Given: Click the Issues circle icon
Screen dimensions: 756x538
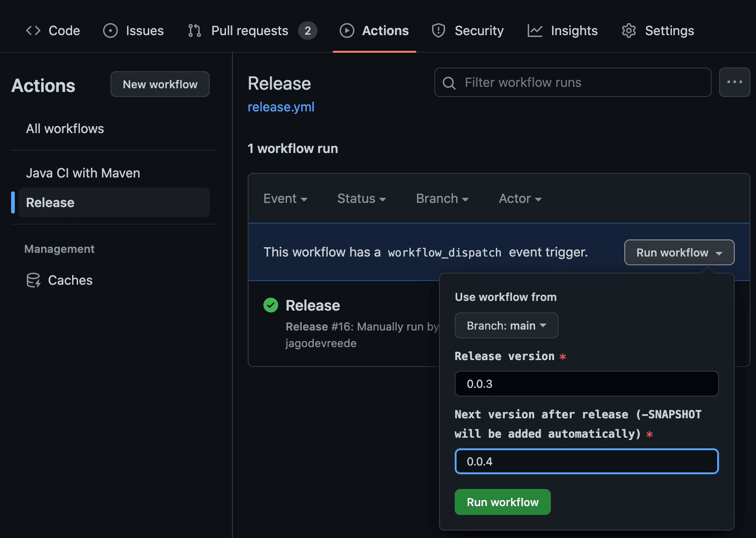Looking at the screenshot, I should point(110,31).
